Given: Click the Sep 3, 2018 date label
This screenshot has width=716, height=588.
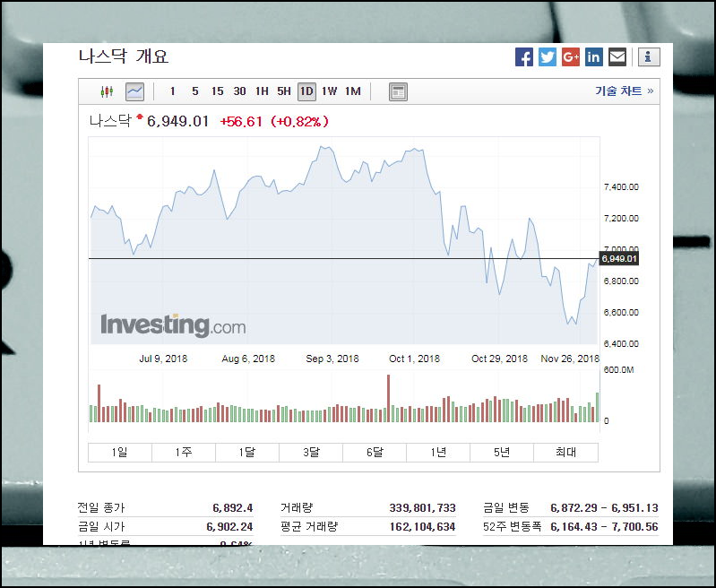Looking at the screenshot, I should pyautogui.click(x=332, y=359).
